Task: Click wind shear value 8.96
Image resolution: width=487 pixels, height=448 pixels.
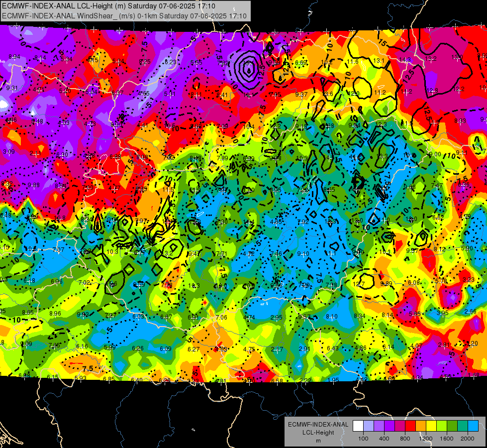Action: [55, 314]
